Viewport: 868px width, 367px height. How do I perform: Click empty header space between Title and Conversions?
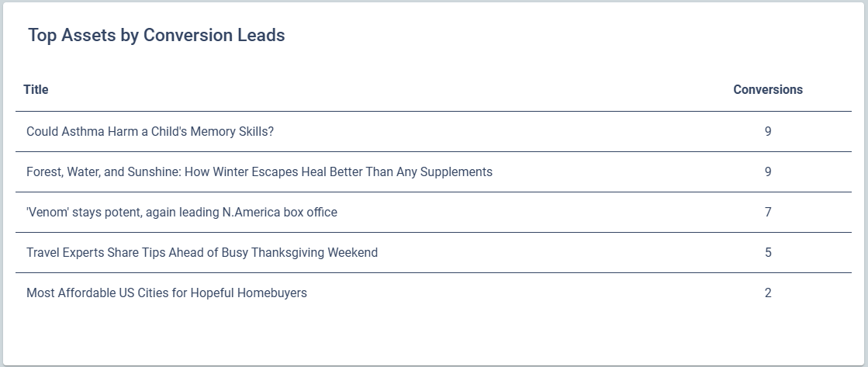pyautogui.click(x=388, y=90)
